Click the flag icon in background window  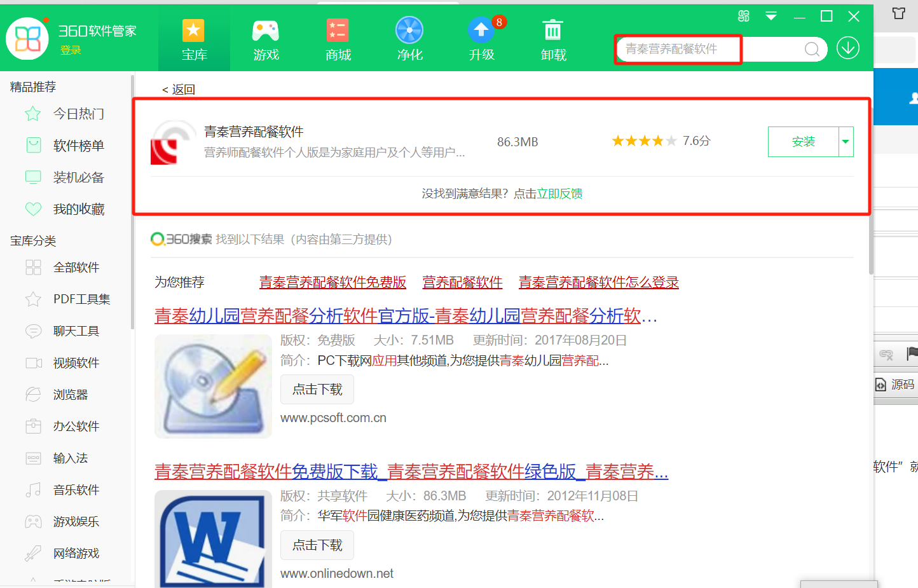click(912, 353)
